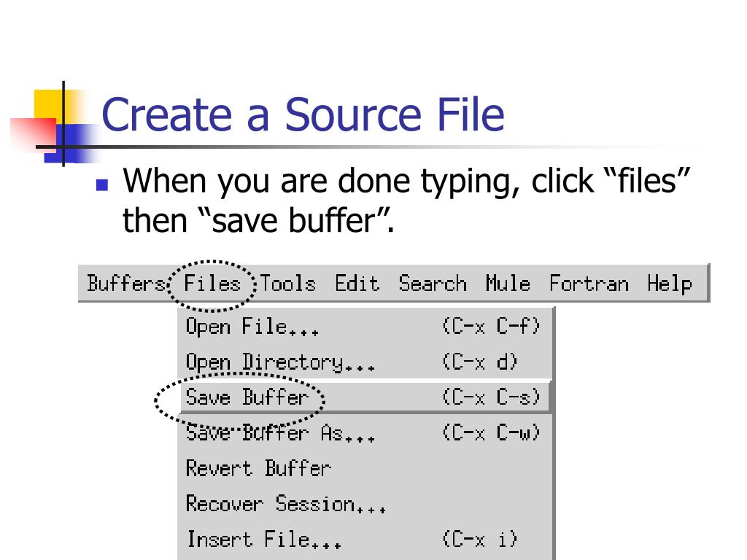The width and height of the screenshot is (747, 560).
Task: Click the slide title Create a Source File
Action: [x=303, y=115]
